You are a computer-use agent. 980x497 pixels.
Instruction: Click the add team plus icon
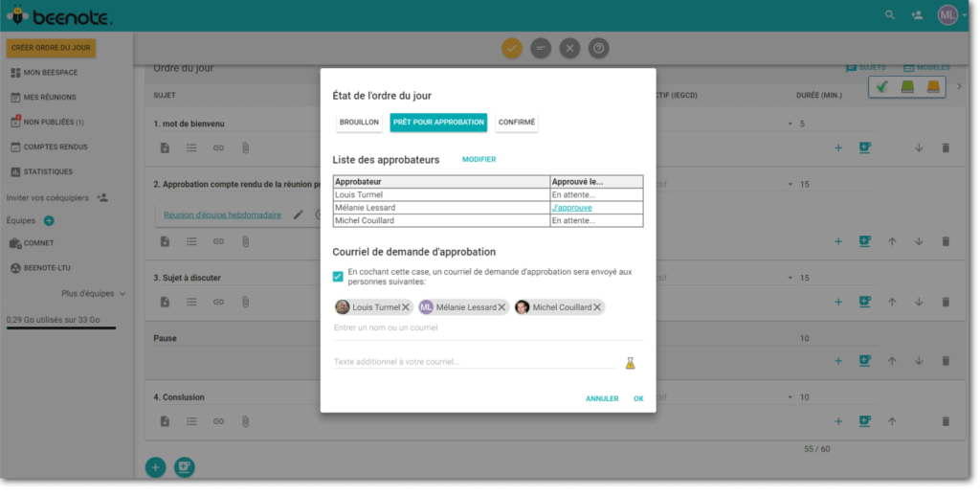click(x=49, y=220)
